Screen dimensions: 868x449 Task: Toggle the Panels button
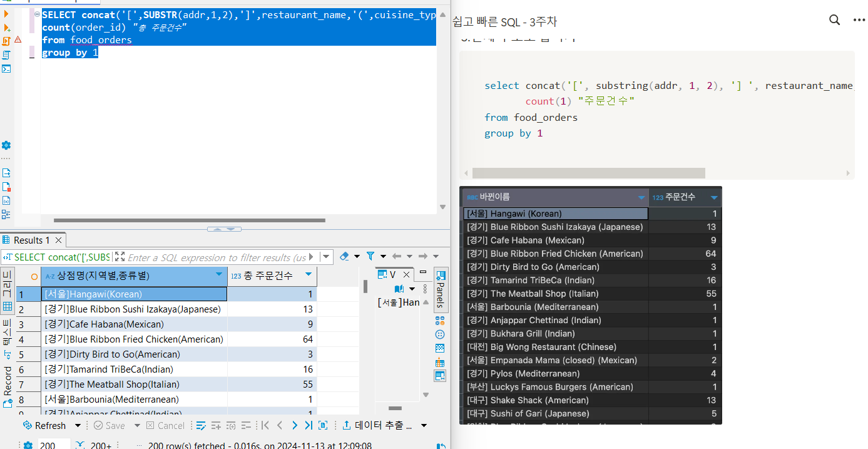click(x=441, y=289)
